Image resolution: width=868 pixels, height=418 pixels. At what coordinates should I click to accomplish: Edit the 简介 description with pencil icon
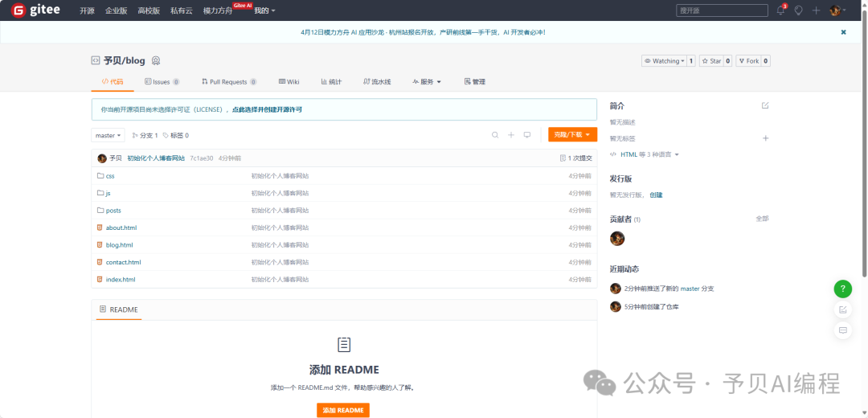pyautogui.click(x=765, y=105)
